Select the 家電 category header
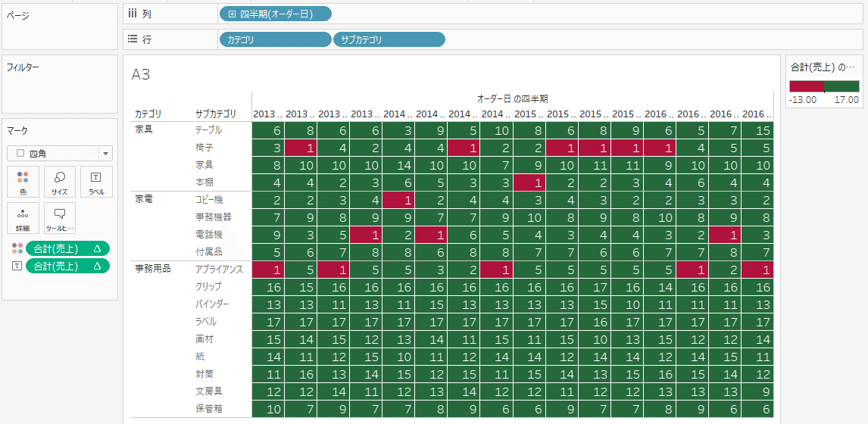The height and width of the screenshot is (424, 868). tap(144, 199)
